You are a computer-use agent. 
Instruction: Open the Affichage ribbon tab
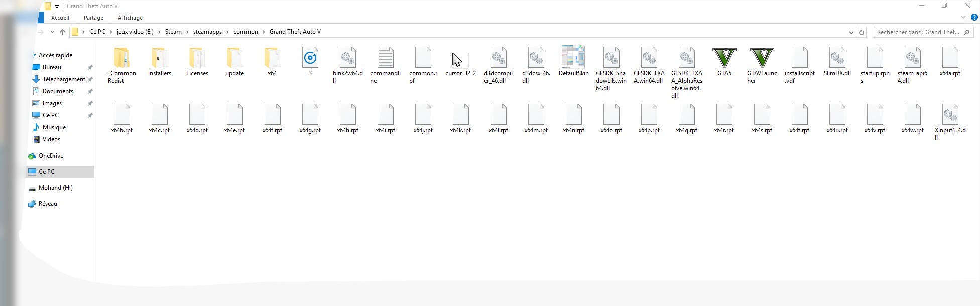(x=130, y=18)
